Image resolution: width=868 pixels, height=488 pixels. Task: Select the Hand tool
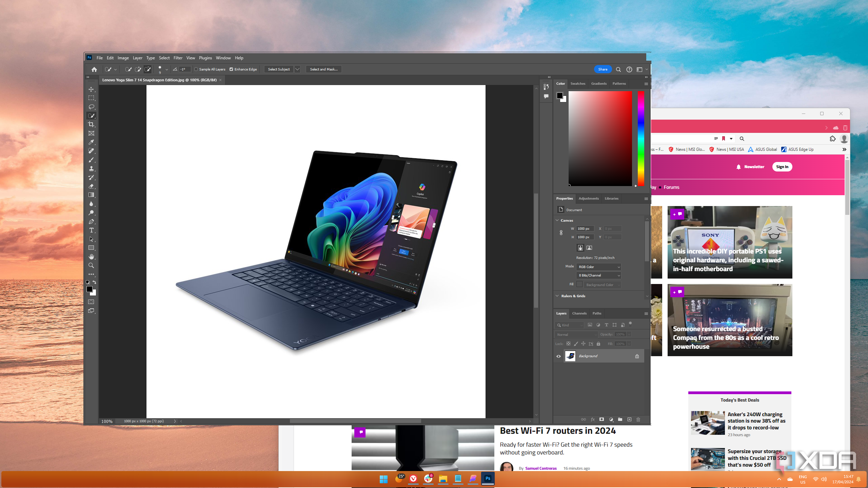coord(91,257)
